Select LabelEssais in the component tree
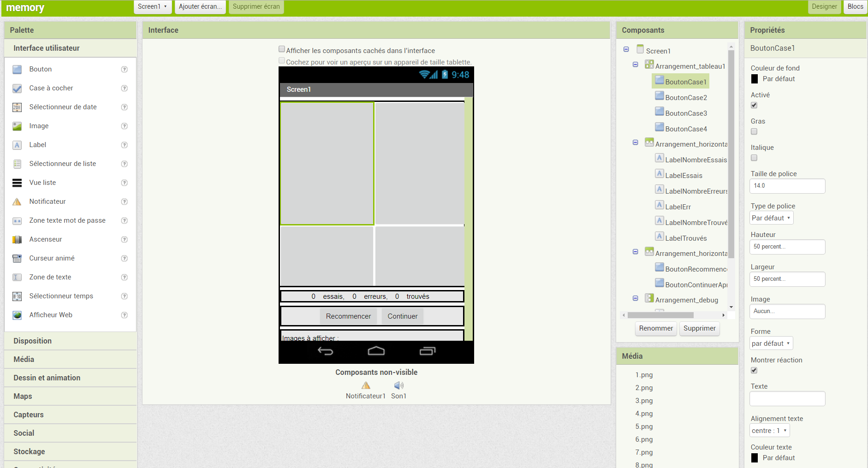 pyautogui.click(x=684, y=176)
